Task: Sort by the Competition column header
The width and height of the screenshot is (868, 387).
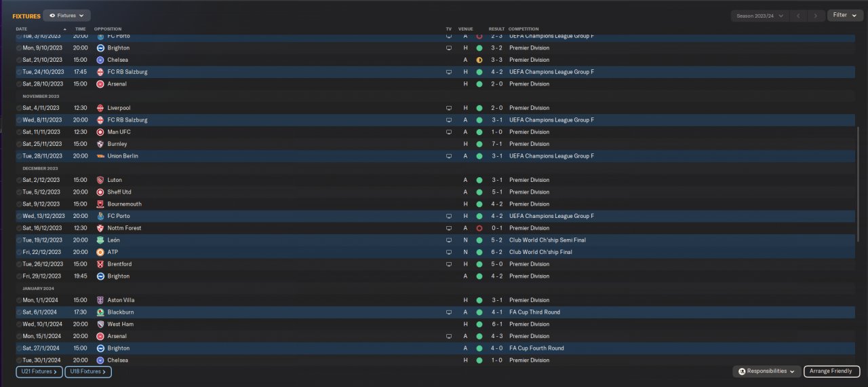Action: [x=524, y=29]
